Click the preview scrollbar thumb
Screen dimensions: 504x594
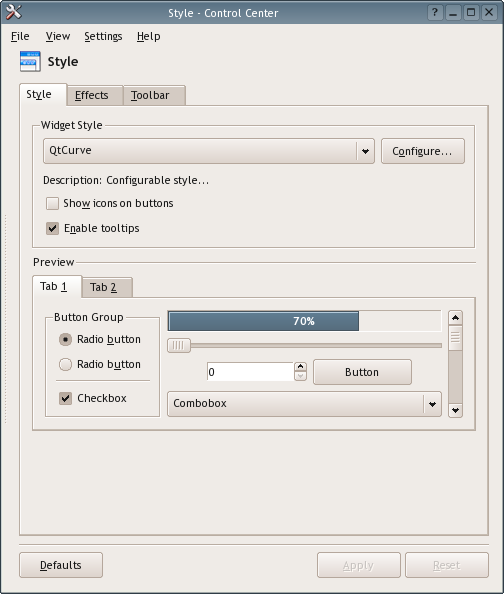pos(455,338)
